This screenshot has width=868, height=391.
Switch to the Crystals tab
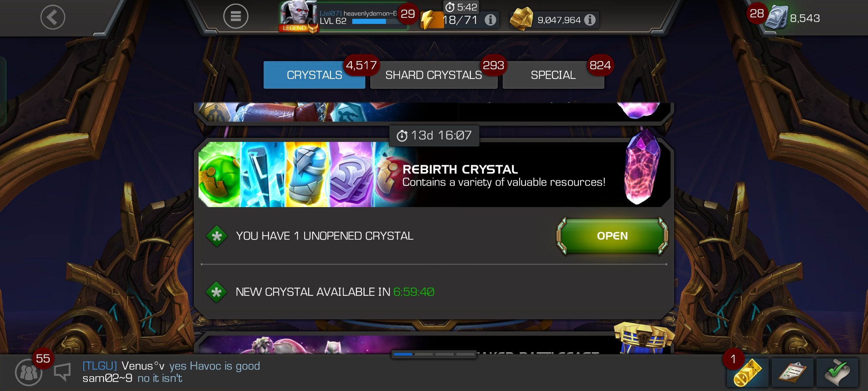(x=314, y=75)
